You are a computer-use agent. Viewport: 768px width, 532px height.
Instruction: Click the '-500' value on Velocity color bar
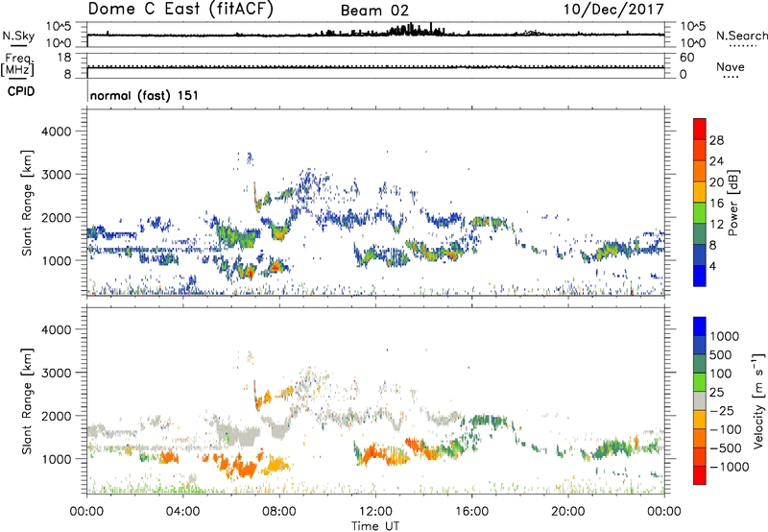[x=725, y=448]
